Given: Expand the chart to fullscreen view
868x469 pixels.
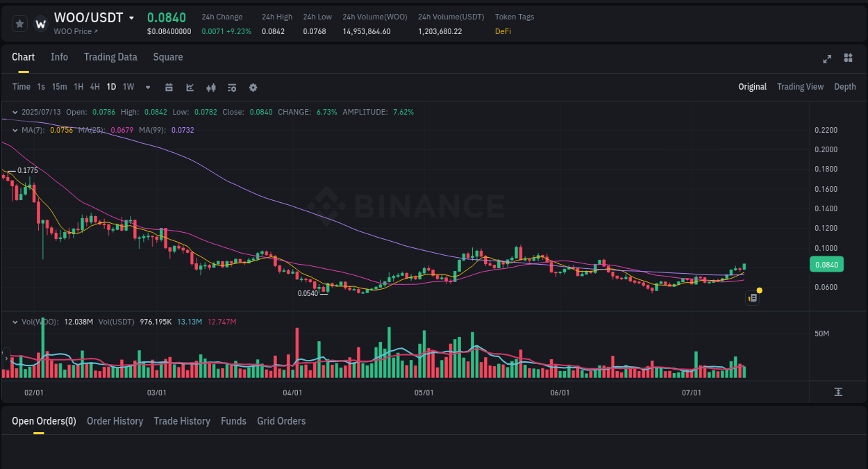Looking at the screenshot, I should pos(827,58).
